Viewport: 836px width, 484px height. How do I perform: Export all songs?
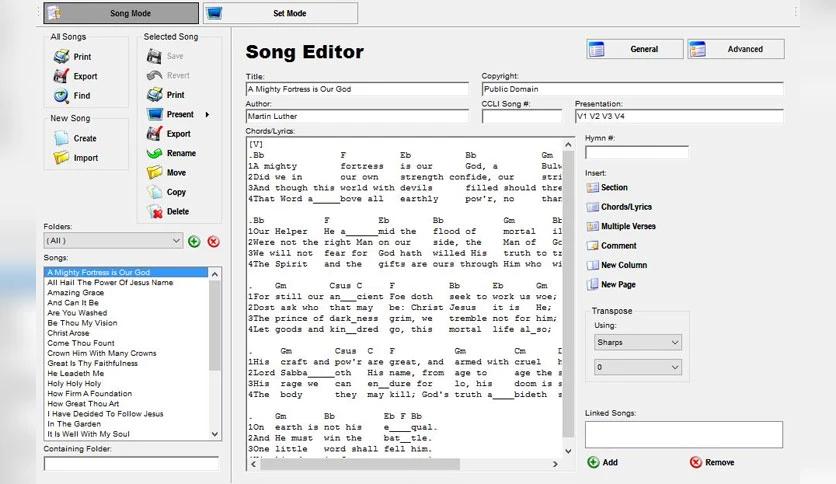(x=75, y=76)
